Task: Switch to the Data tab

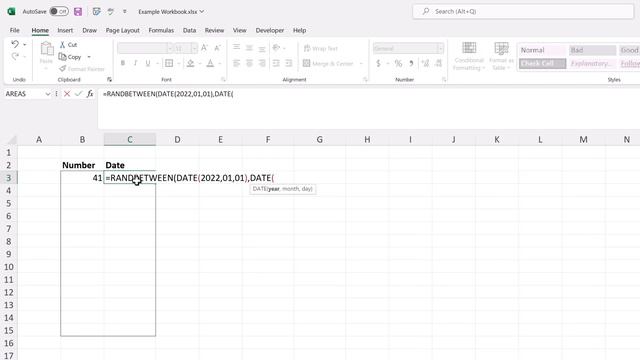Action: point(189,30)
